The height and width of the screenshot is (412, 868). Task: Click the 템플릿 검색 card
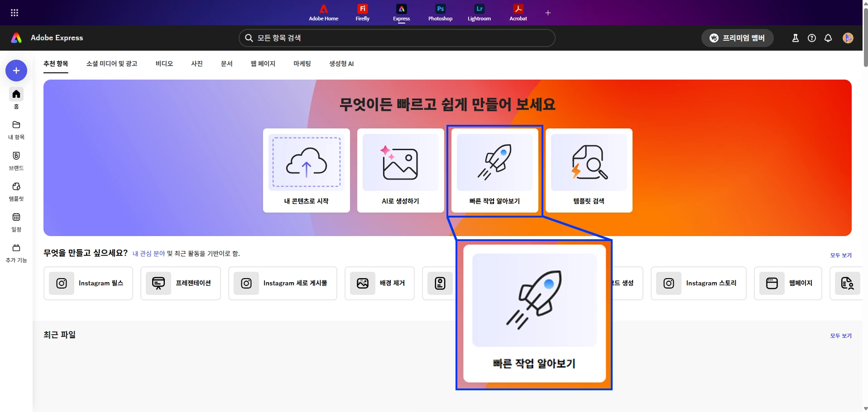coord(589,170)
